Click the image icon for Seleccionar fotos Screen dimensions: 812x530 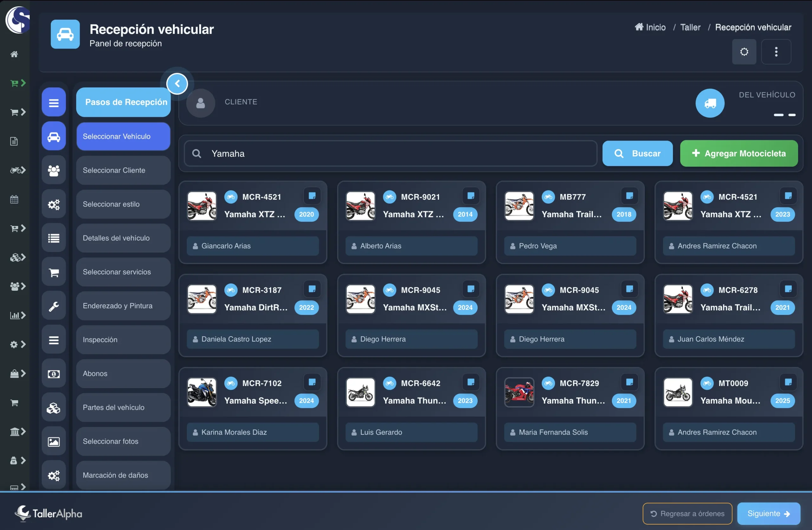tap(54, 441)
